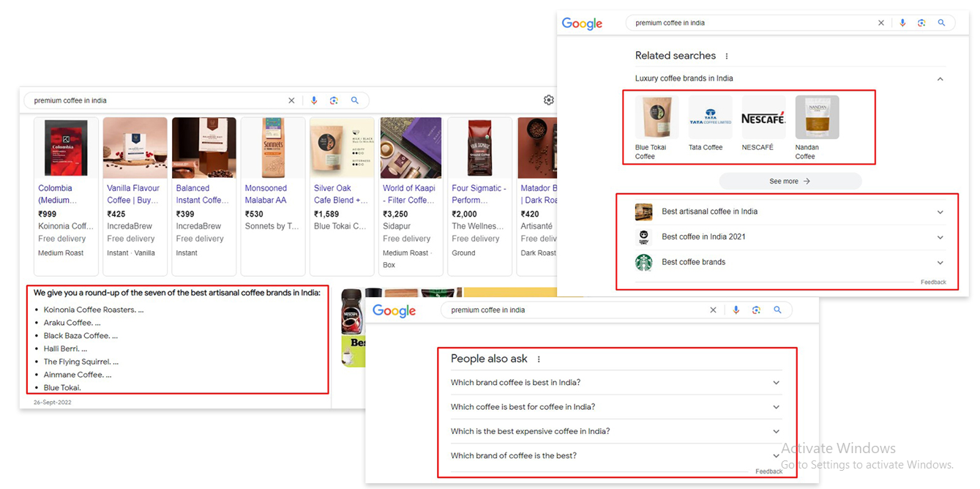Click search magnifier in People also ask window
Viewport: 980px width, 489px height.
pyautogui.click(x=777, y=310)
